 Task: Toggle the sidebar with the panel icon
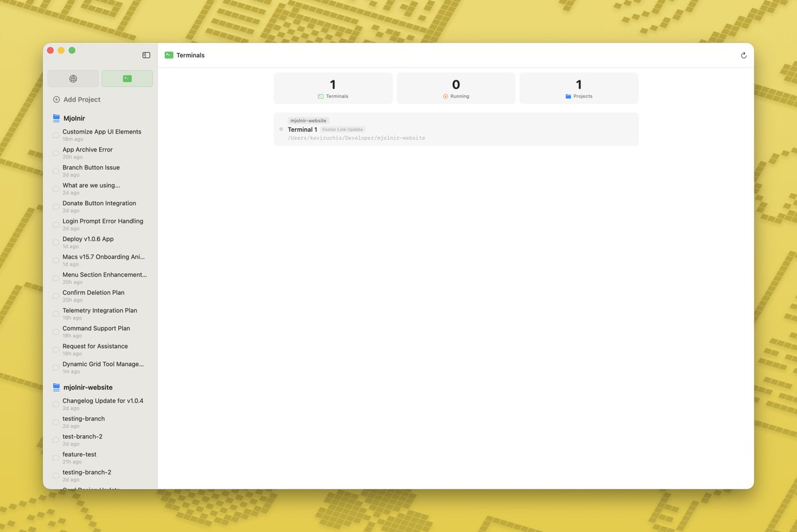pyautogui.click(x=146, y=55)
